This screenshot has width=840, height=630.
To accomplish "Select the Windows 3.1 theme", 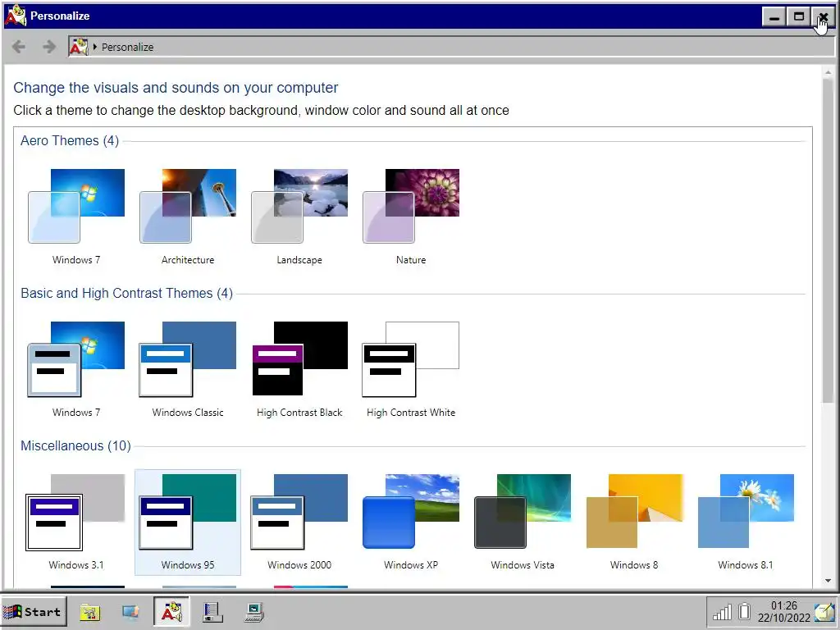I will pyautogui.click(x=76, y=523).
